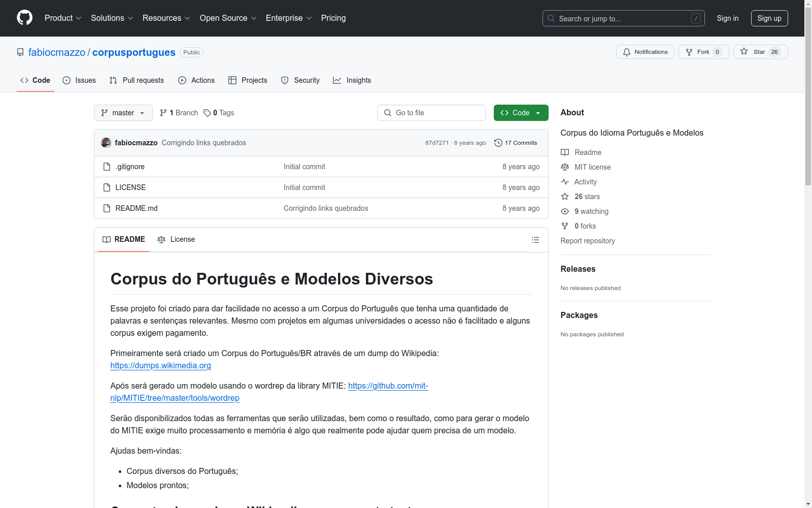
Task: Click the fork icon beside 0 forks
Action: [565, 226]
